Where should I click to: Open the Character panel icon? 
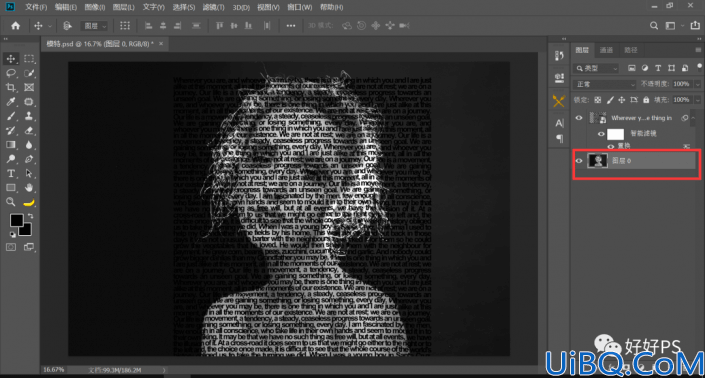coord(559,123)
